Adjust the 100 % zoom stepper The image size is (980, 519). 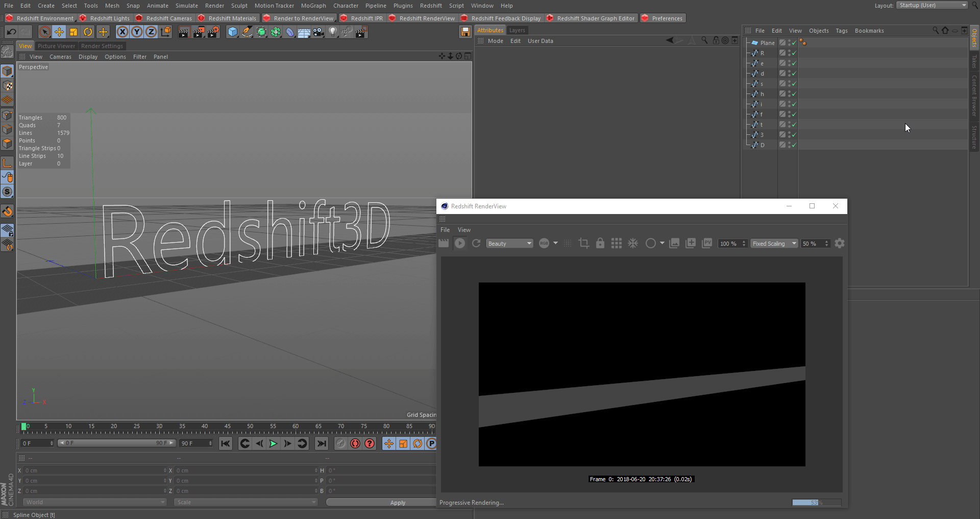pyautogui.click(x=744, y=244)
